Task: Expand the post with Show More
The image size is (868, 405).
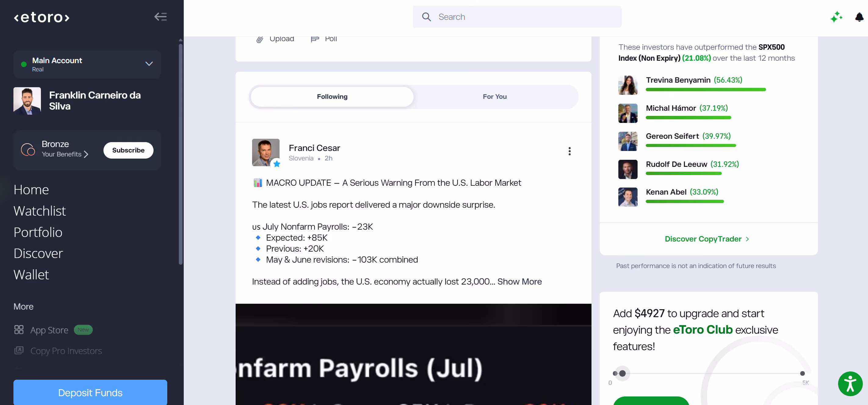Action: 519,281
